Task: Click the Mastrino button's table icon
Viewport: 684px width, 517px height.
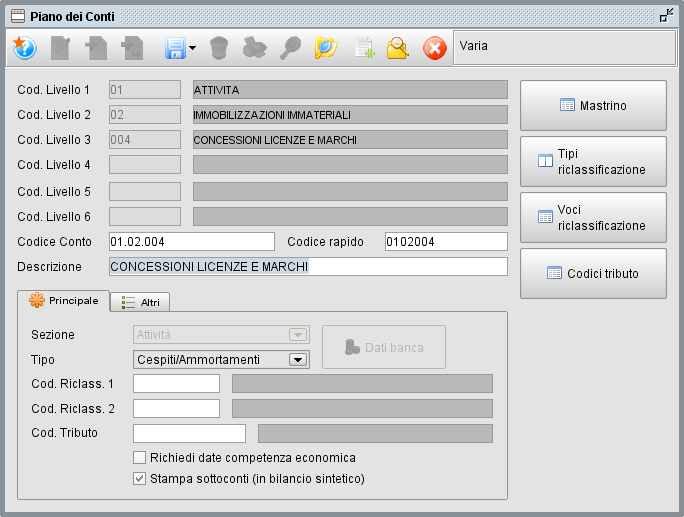Action: click(x=567, y=105)
